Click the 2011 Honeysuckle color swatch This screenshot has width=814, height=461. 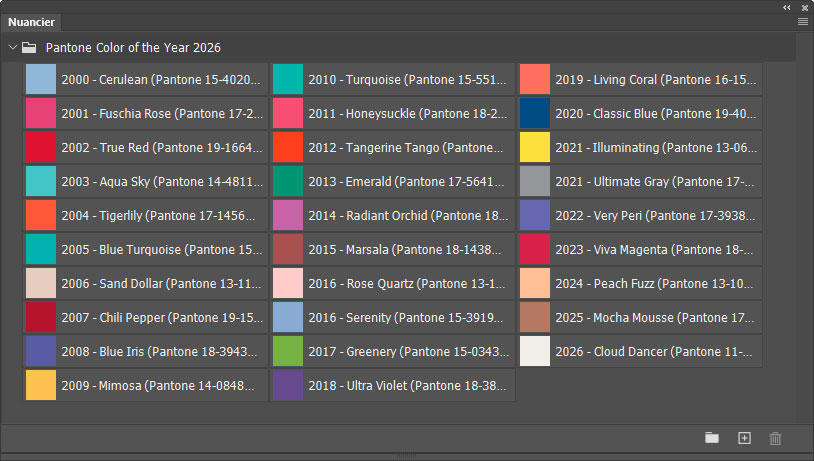coord(288,113)
